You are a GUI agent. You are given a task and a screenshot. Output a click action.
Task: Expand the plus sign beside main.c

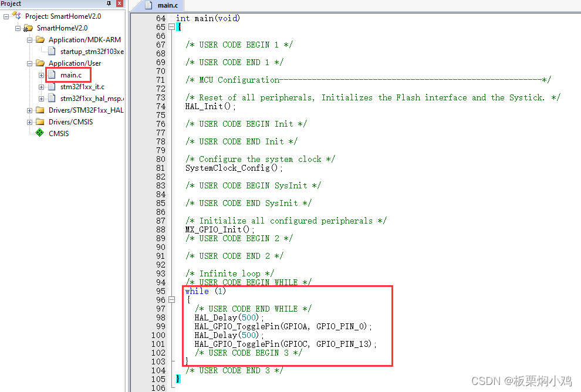(40, 75)
